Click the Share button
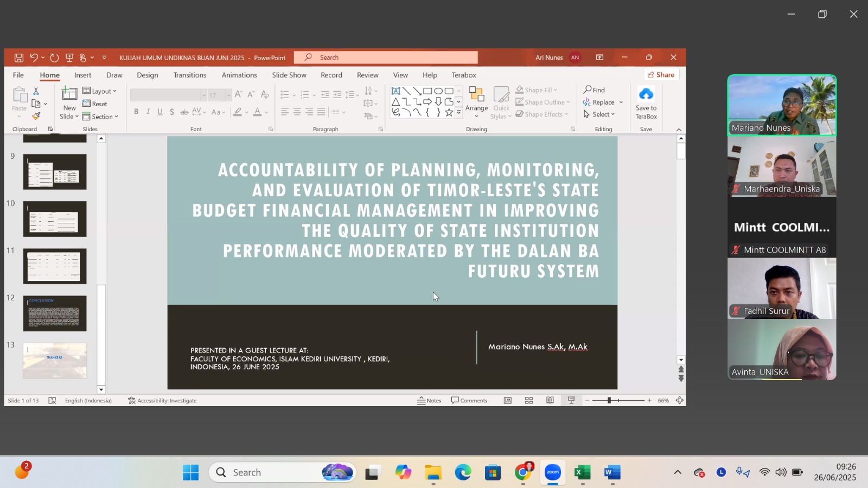Image resolution: width=868 pixels, height=488 pixels. [x=660, y=75]
